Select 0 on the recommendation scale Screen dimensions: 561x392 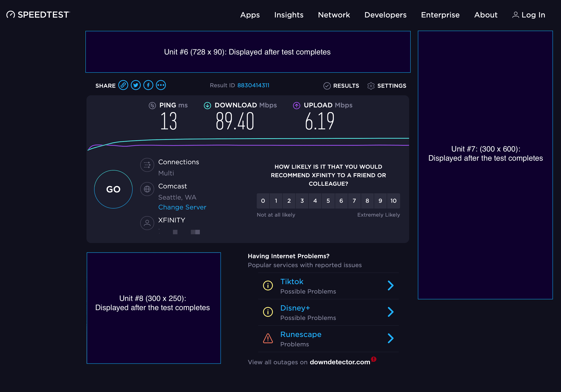[x=263, y=201]
